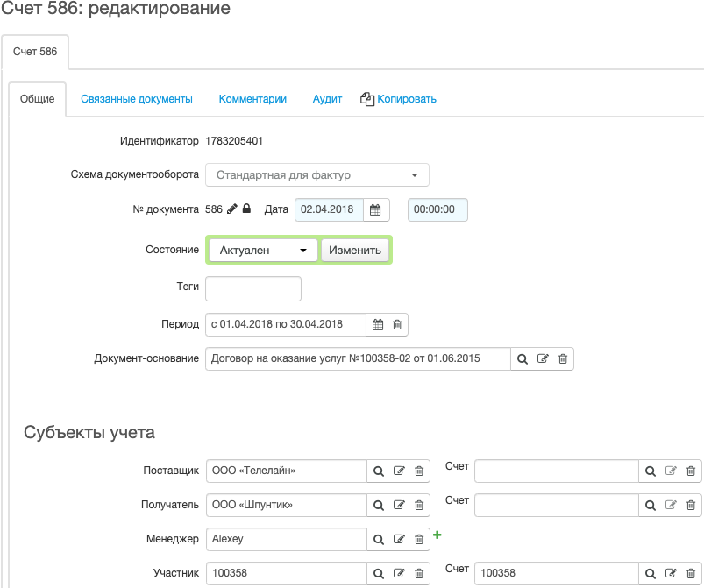Delete Счет in Поставщик row

pos(691,471)
